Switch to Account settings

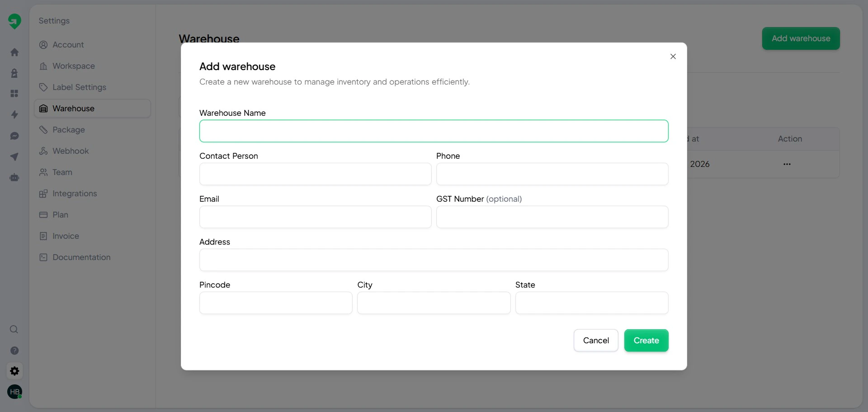(x=68, y=45)
